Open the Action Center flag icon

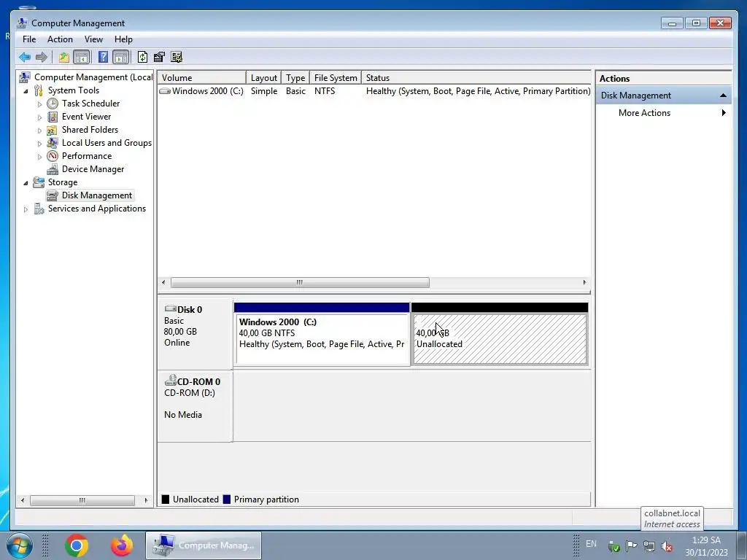[x=632, y=546]
